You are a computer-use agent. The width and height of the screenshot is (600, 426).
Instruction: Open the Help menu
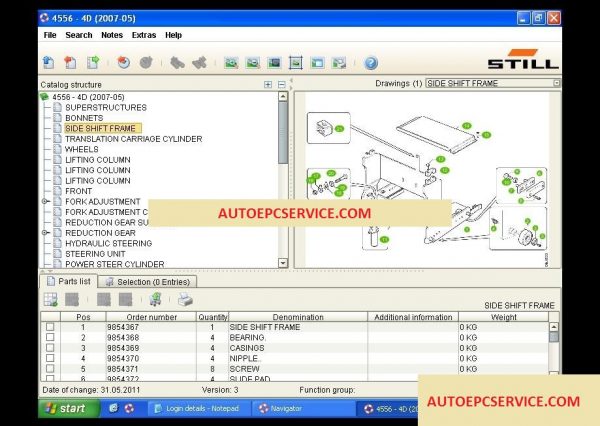(x=173, y=35)
